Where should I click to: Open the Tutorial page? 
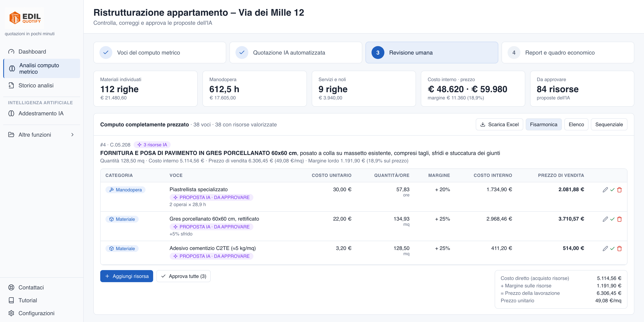[x=42, y=300]
